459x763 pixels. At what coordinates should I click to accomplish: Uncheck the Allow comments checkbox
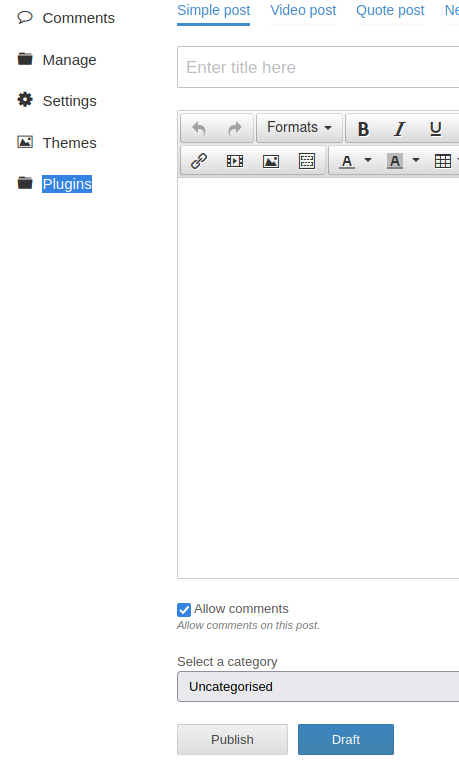pyautogui.click(x=184, y=609)
